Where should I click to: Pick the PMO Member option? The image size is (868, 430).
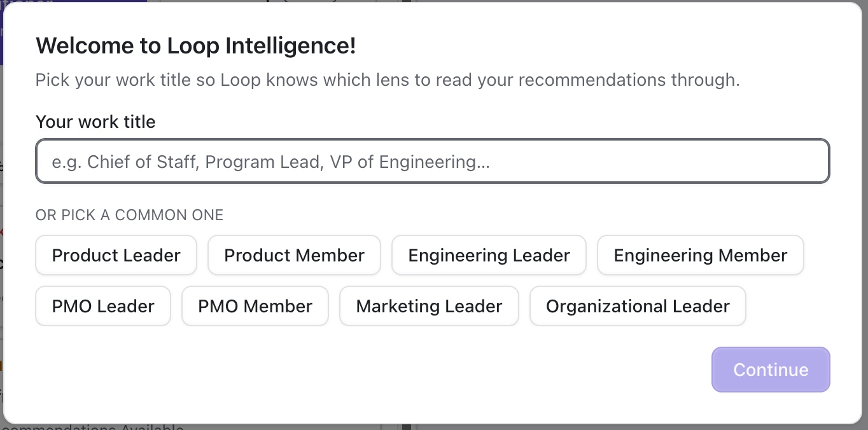pos(255,306)
